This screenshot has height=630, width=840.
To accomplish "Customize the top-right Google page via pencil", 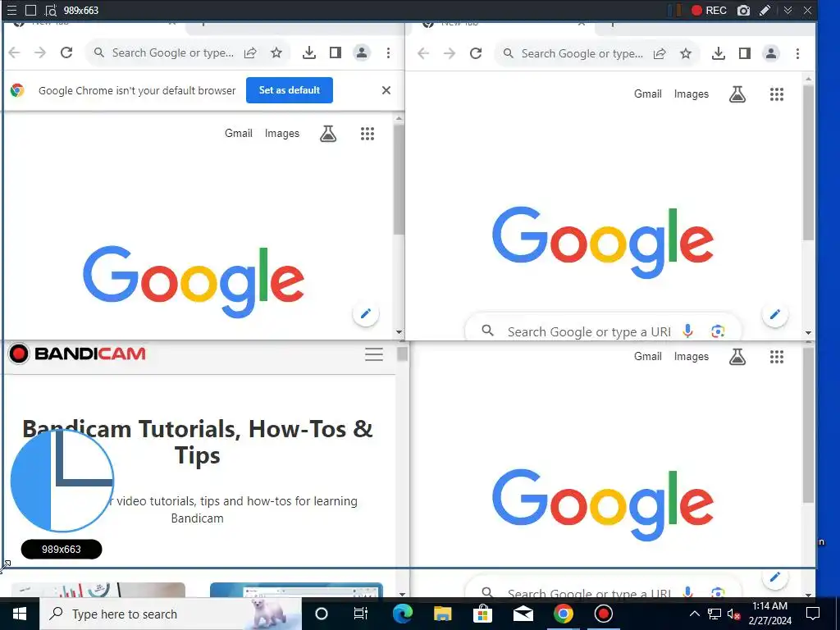I will coord(775,314).
